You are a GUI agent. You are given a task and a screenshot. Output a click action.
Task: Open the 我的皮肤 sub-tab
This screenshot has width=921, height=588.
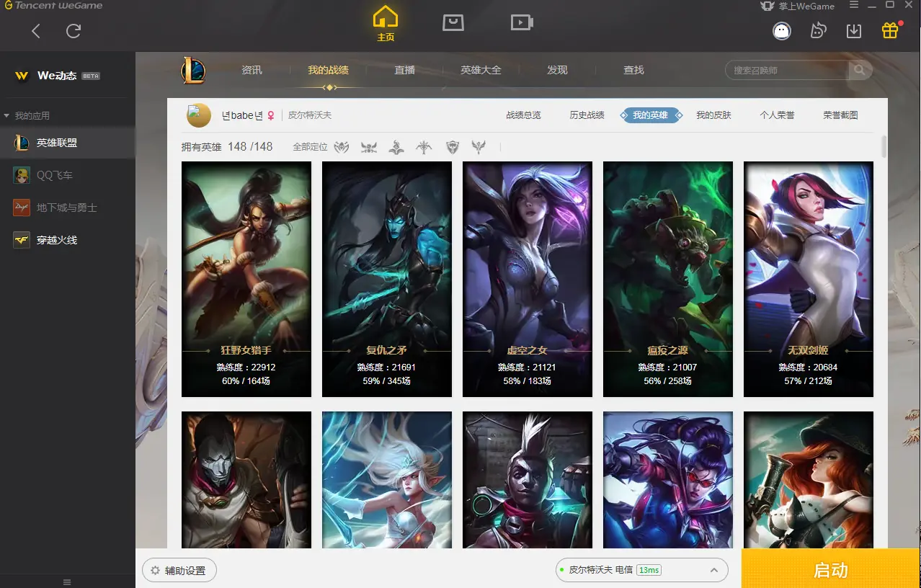pyautogui.click(x=713, y=115)
